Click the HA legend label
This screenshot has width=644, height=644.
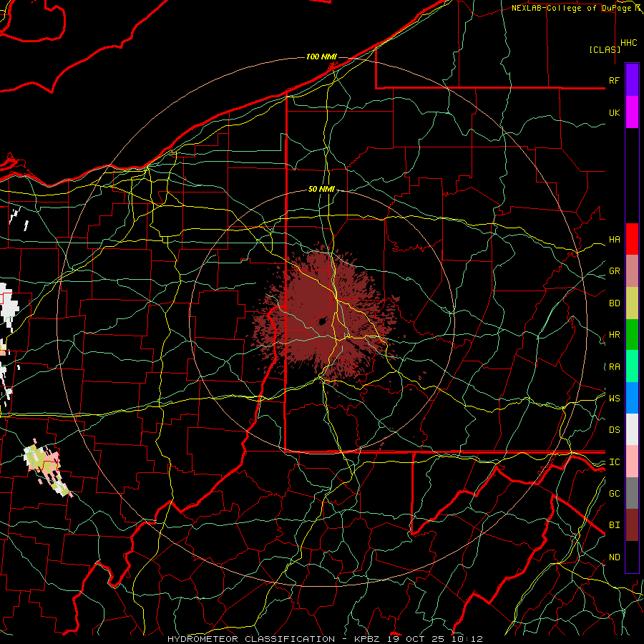tap(614, 240)
